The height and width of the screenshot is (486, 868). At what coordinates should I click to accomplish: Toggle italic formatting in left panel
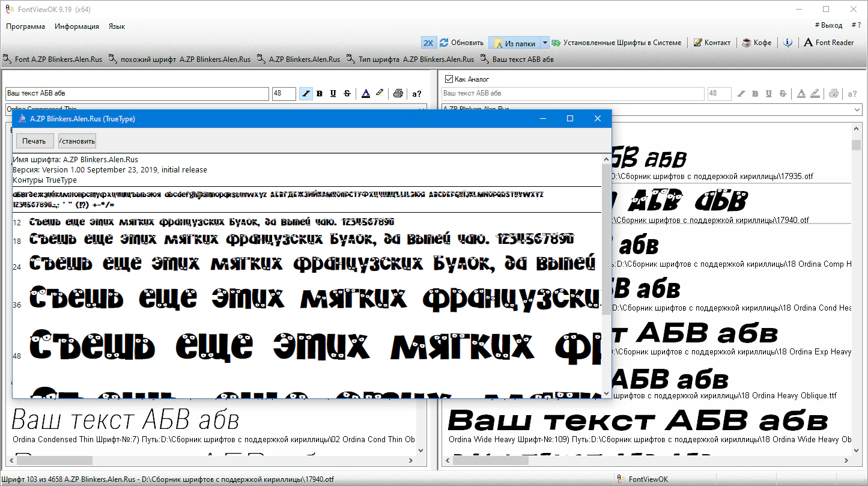tap(306, 94)
